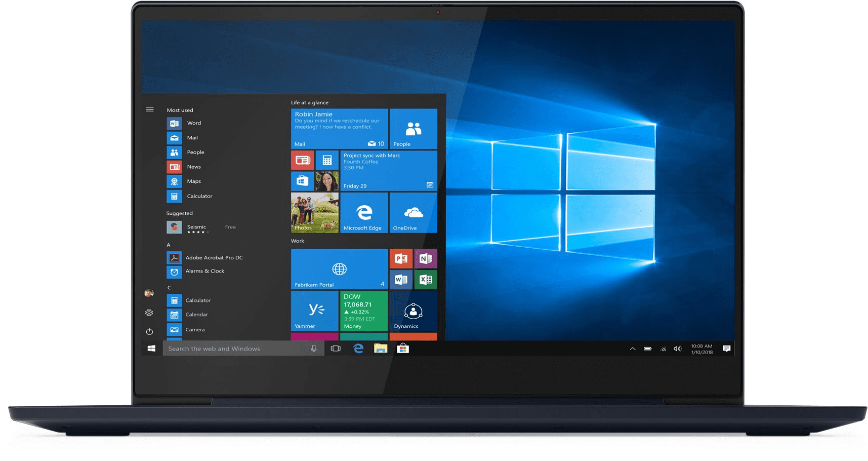Open the Calculator small tile
Viewport: 868px width, 461px height.
[x=327, y=160]
